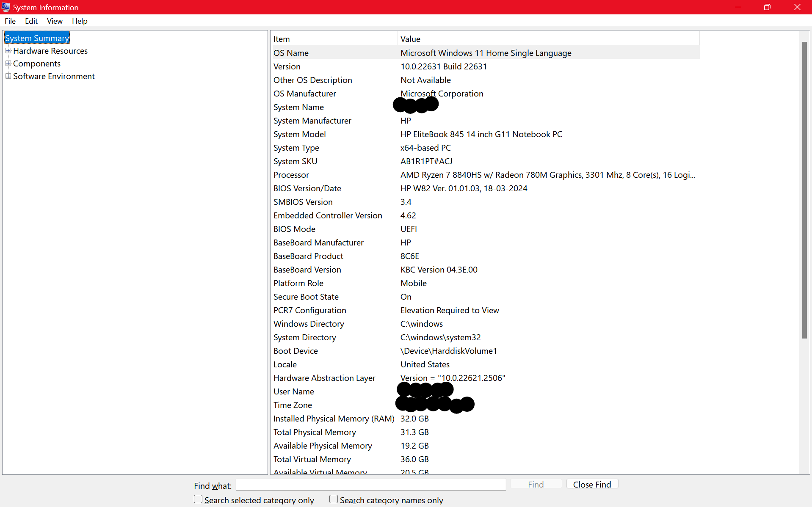This screenshot has width=812, height=507.
Task: Select Components category label
Action: [37, 63]
